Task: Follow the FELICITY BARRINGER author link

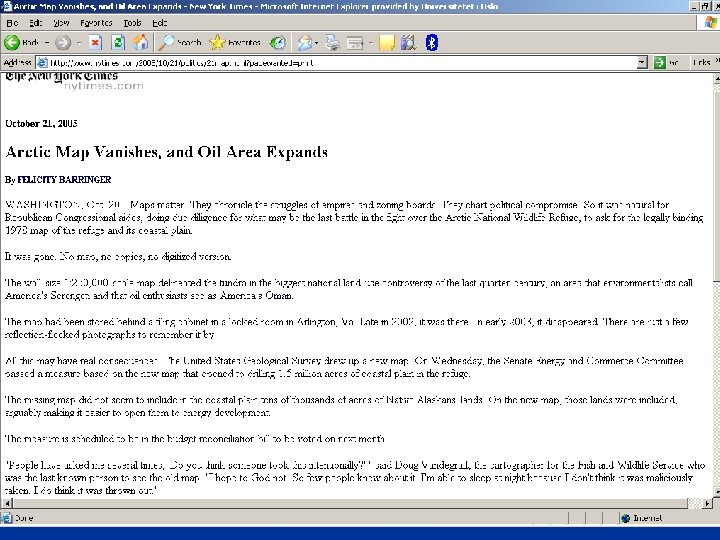Action: (x=64, y=180)
